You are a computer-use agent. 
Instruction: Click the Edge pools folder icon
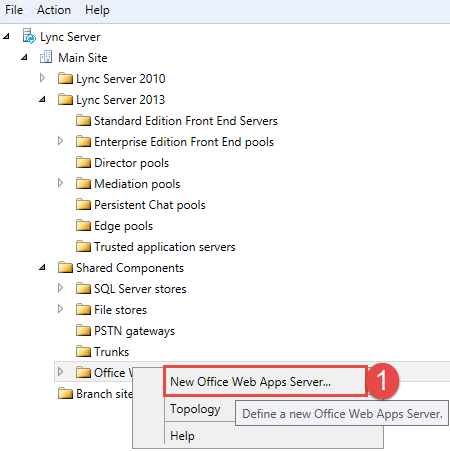(83, 226)
